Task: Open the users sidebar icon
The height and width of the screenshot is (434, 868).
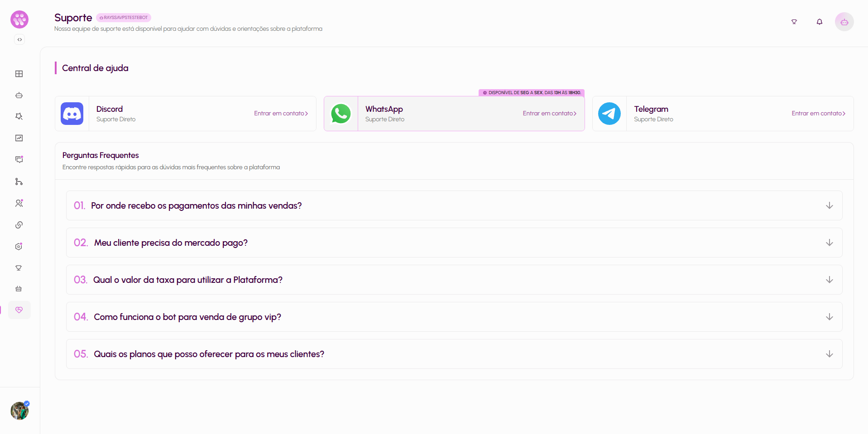Action: [19, 203]
